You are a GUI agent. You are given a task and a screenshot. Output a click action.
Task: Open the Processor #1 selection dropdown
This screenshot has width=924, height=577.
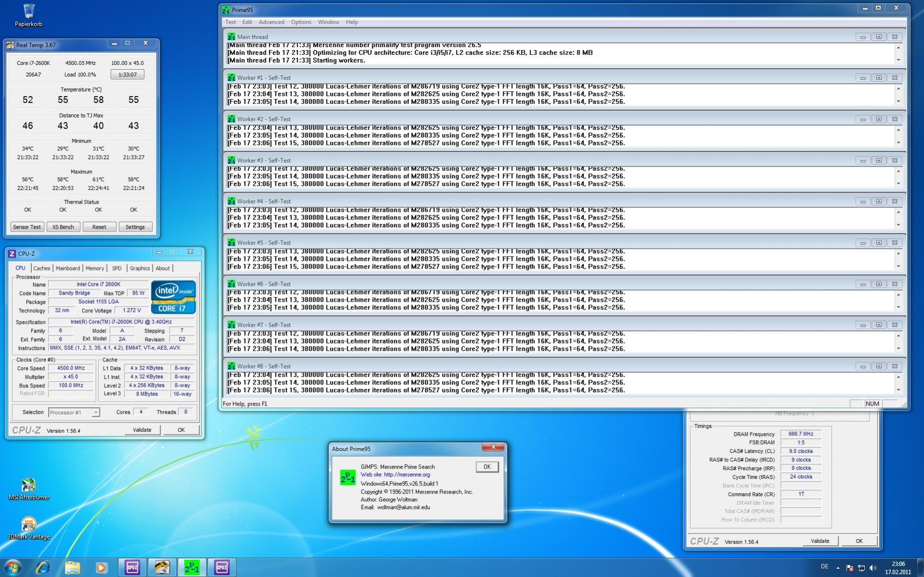(x=74, y=412)
